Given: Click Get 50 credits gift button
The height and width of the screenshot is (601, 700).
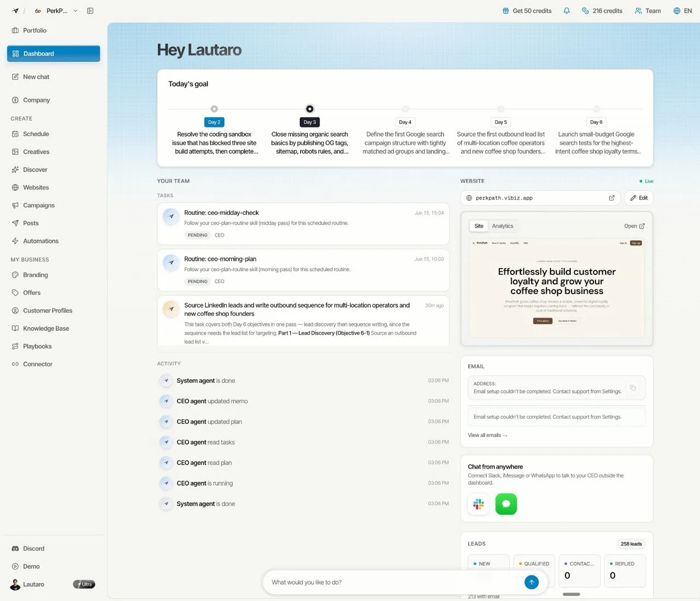Looking at the screenshot, I should (x=527, y=10).
